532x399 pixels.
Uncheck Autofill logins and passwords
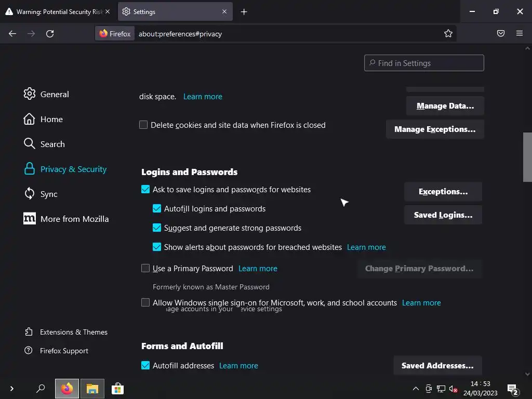pos(157,209)
